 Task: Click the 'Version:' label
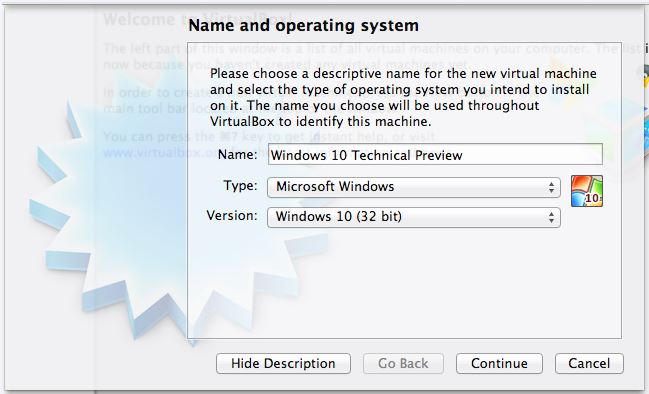tap(232, 216)
